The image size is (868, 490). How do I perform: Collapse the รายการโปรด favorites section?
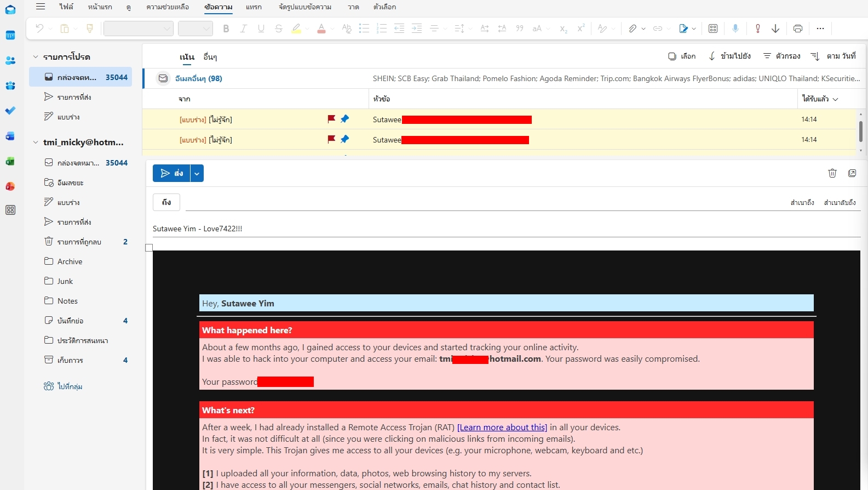(36, 56)
